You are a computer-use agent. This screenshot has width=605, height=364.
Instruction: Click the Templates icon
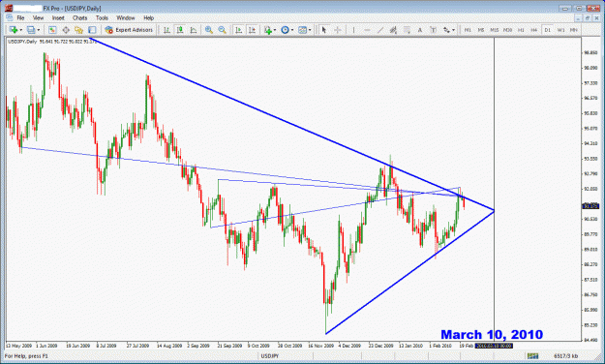[x=302, y=30]
